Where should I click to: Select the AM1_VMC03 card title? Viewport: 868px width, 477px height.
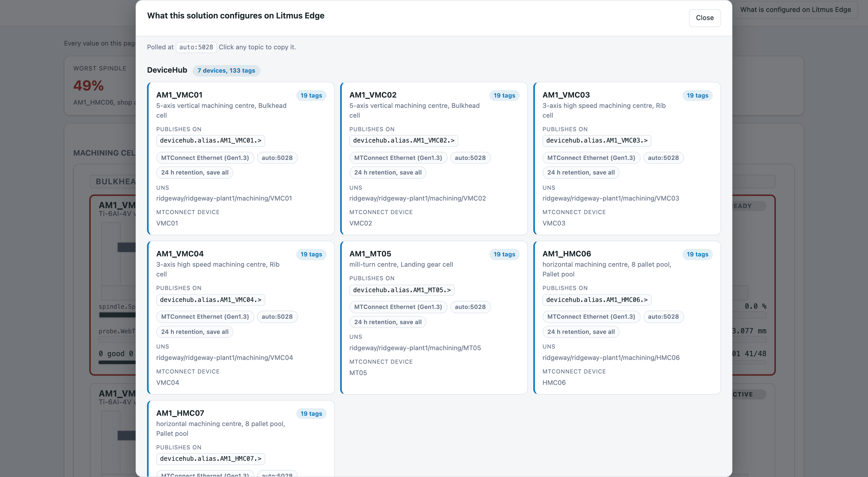566,95
